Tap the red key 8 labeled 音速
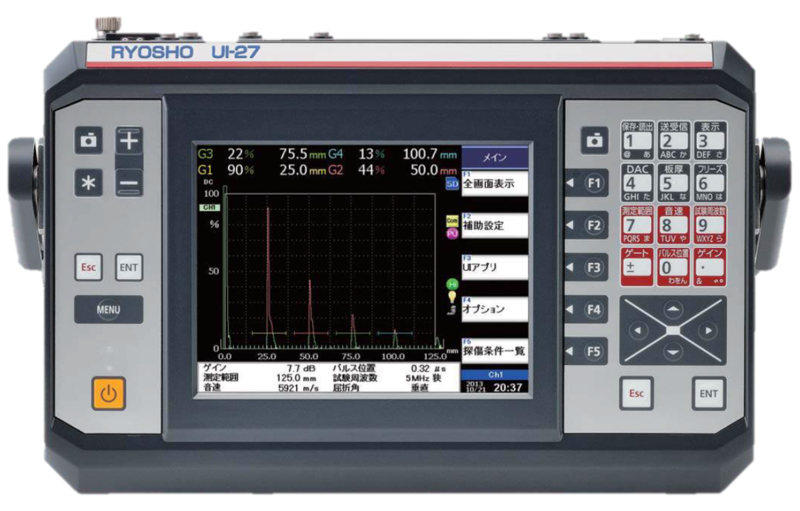 tap(673, 225)
